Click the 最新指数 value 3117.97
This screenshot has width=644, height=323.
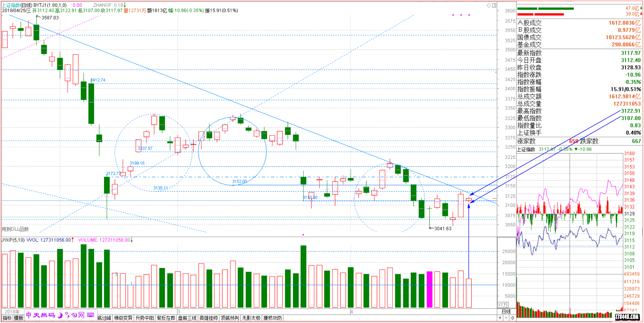[631, 53]
